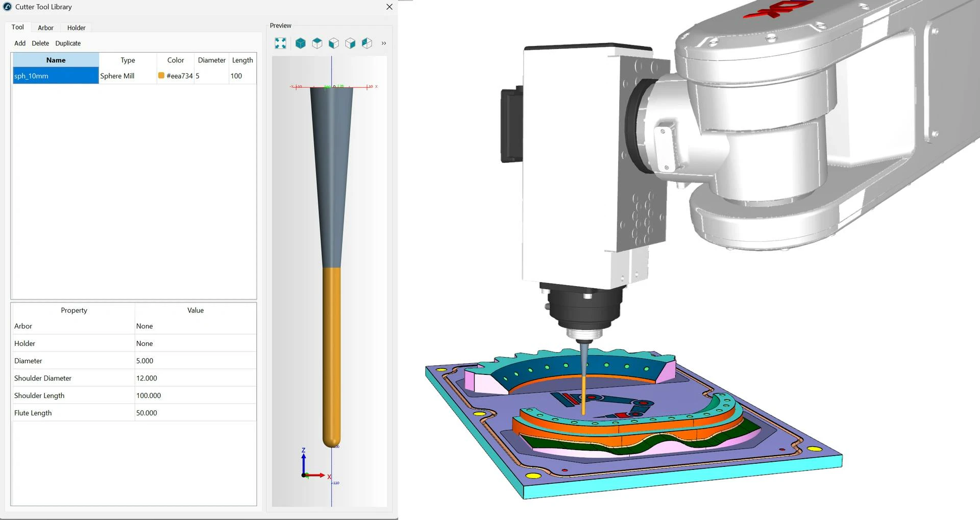Select the right-face view cube icon

click(350, 43)
